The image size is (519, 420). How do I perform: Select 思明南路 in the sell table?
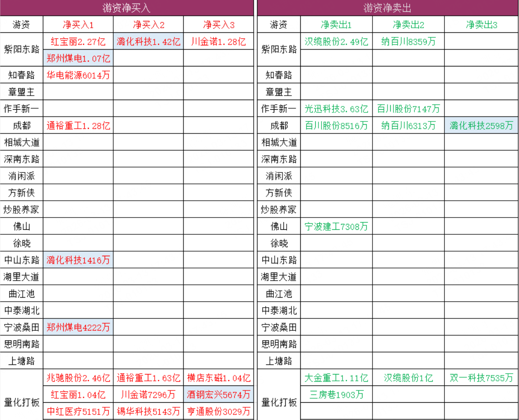coord(279,344)
